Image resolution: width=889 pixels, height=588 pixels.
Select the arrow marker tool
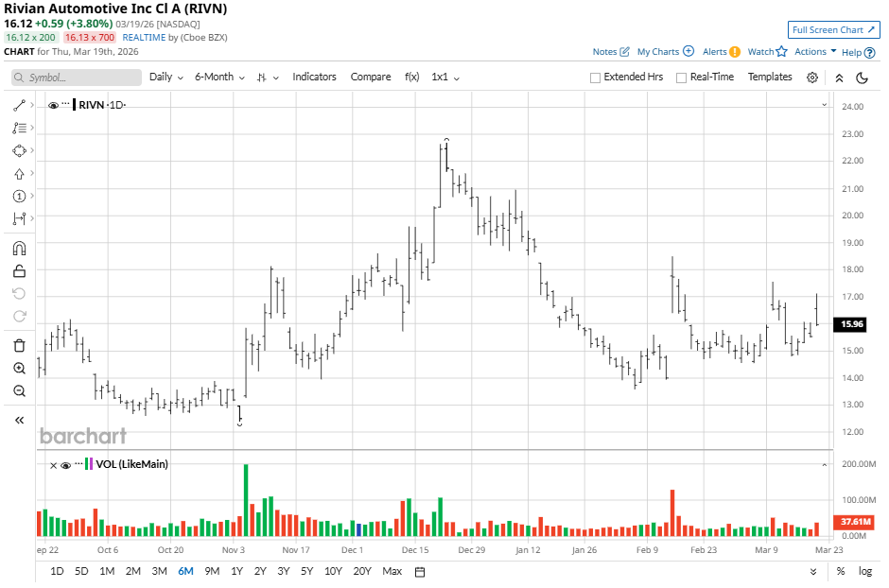pos(19,173)
